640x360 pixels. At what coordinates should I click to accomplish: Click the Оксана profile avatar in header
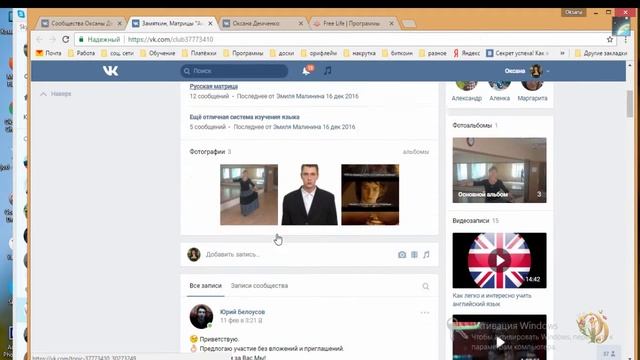[x=536, y=71]
